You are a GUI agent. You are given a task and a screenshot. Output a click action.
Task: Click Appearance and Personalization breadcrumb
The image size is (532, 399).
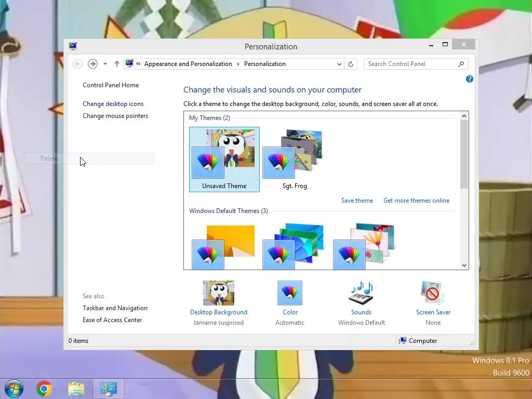click(188, 64)
